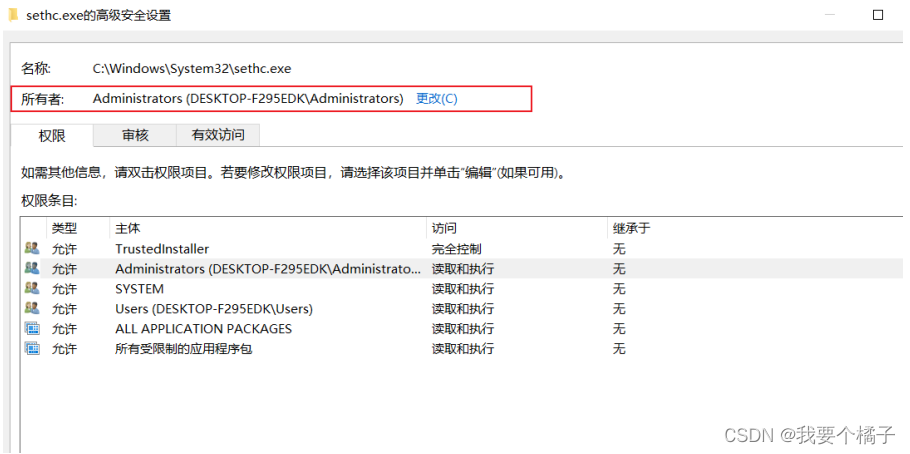The width and height of the screenshot is (910, 454).
Task: Click the 所有受限制的应用程序包 package icon
Action: [x=32, y=348]
